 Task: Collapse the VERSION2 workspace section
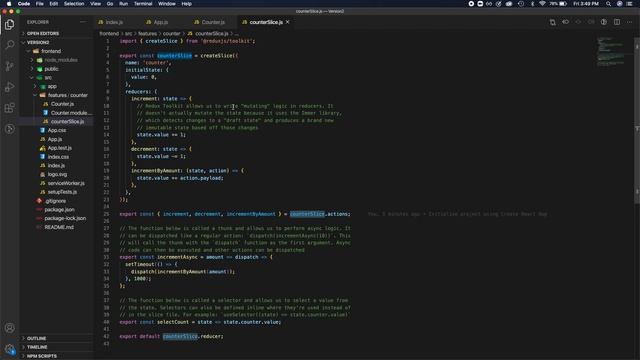(x=56, y=42)
